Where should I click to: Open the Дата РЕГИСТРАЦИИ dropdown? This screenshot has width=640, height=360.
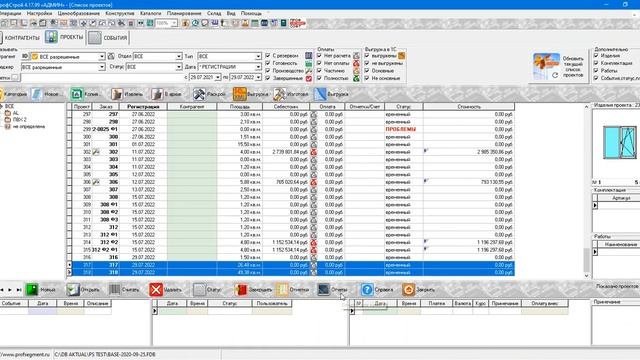tap(258, 67)
